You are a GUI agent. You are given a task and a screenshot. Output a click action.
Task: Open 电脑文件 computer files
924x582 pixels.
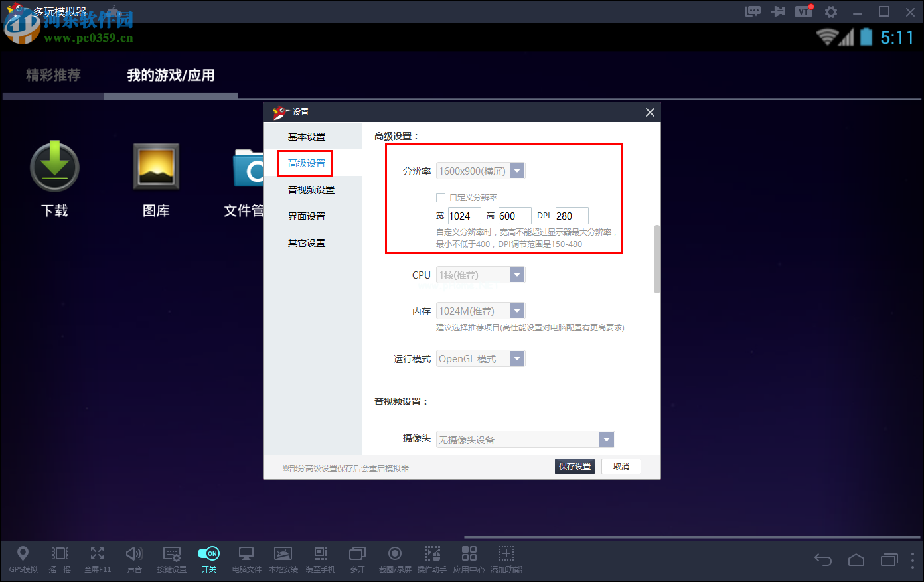[x=246, y=559]
